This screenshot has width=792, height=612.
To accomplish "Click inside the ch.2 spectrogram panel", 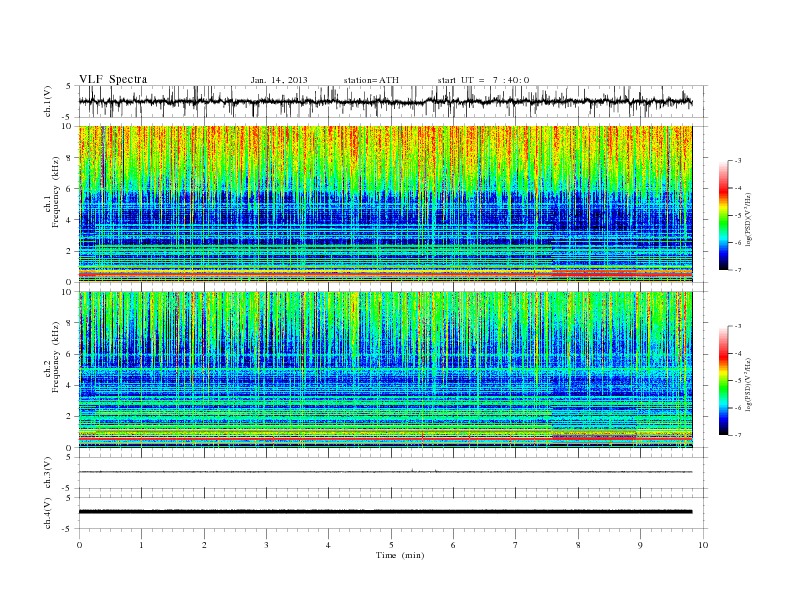I will [385, 370].
